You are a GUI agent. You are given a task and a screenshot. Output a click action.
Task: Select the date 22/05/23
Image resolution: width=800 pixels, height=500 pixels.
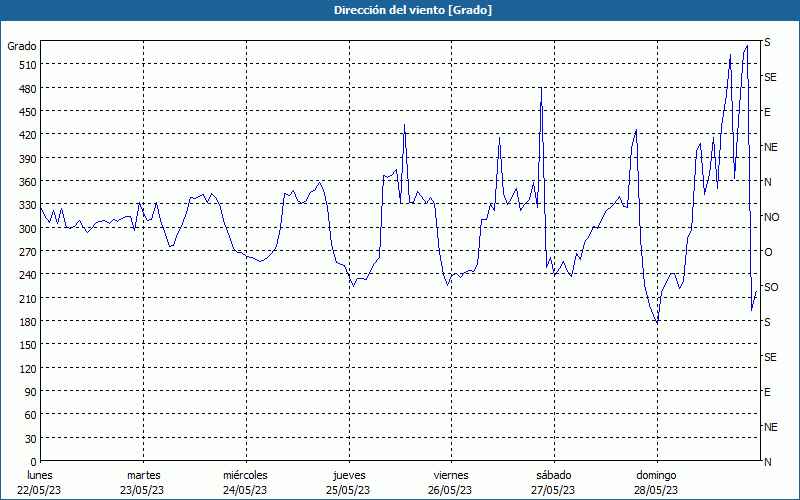coord(39,490)
